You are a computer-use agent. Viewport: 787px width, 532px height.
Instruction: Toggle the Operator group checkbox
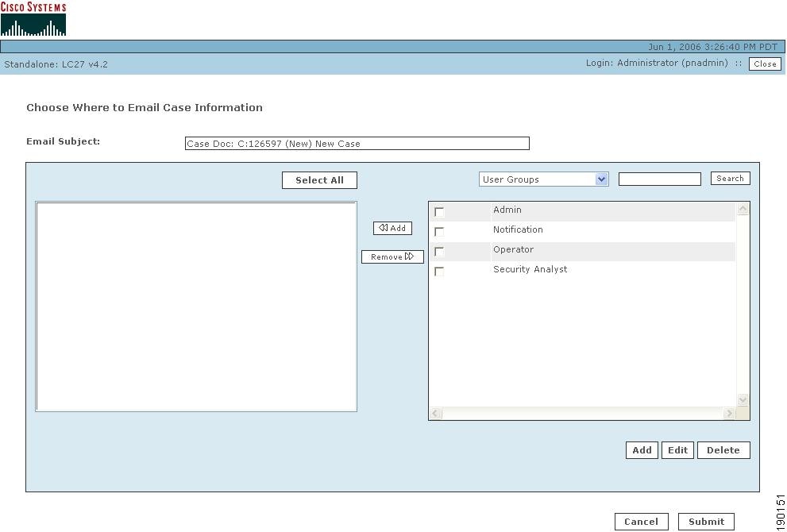click(438, 252)
